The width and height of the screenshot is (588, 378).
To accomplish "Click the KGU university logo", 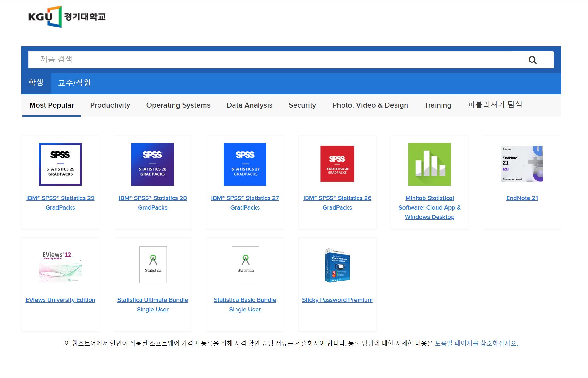I will click(67, 16).
